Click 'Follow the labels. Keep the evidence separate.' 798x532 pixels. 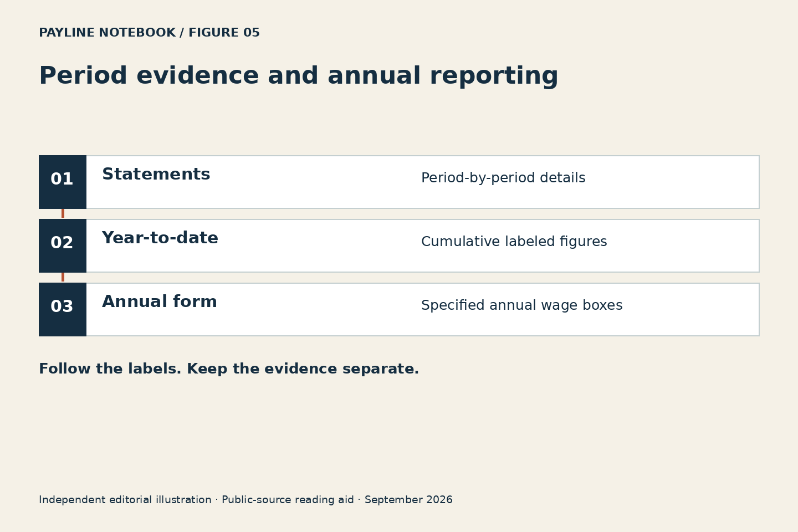[x=229, y=370]
